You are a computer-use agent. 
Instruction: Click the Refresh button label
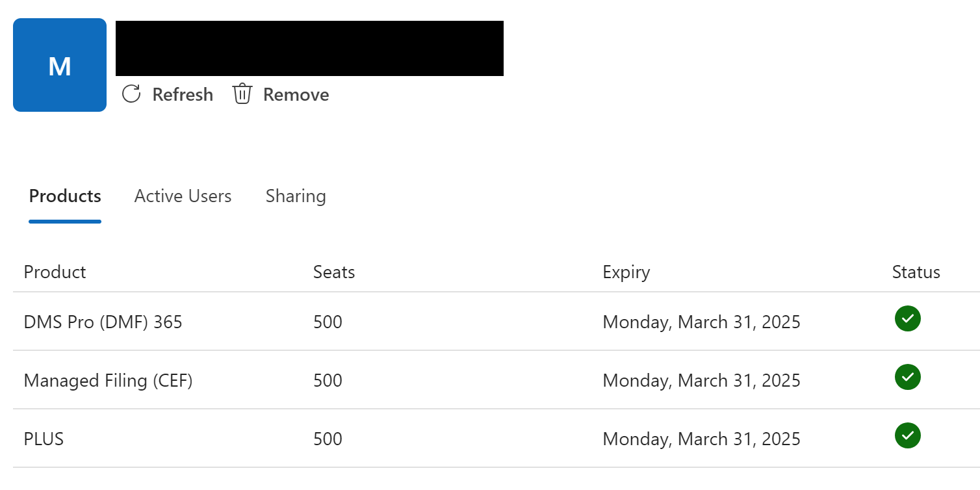click(183, 95)
